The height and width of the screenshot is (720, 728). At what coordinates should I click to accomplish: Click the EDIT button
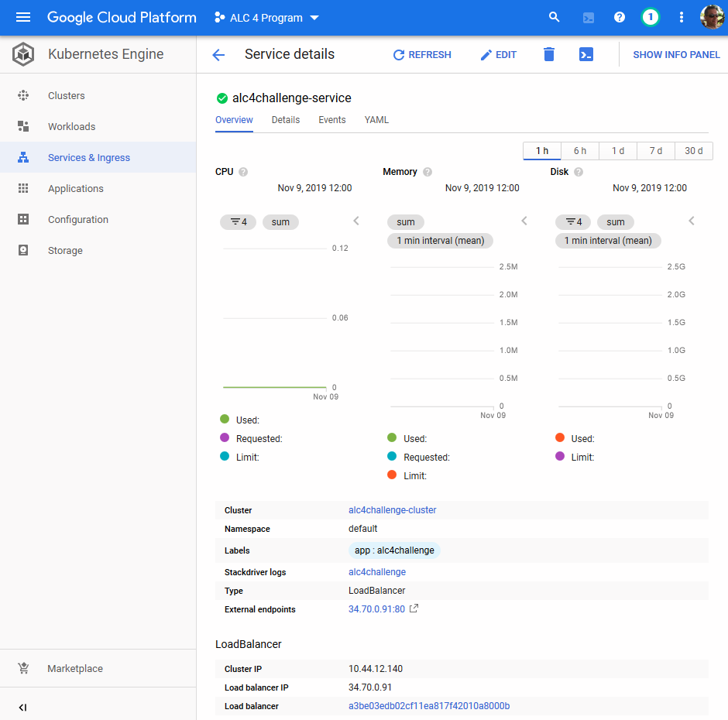click(x=498, y=55)
